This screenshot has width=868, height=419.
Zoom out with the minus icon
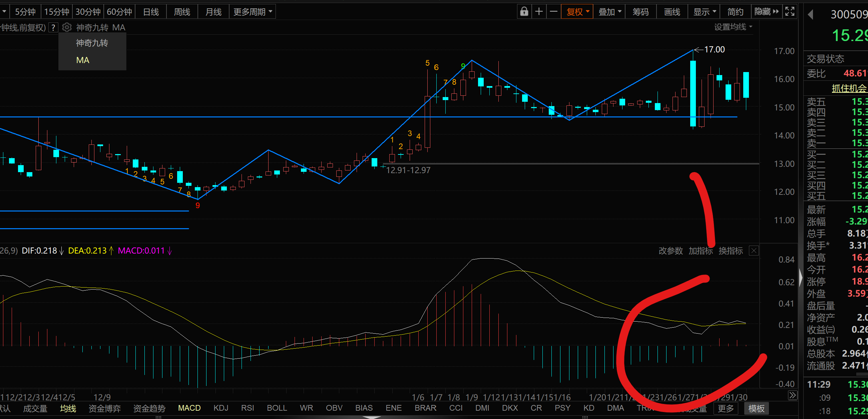554,12
